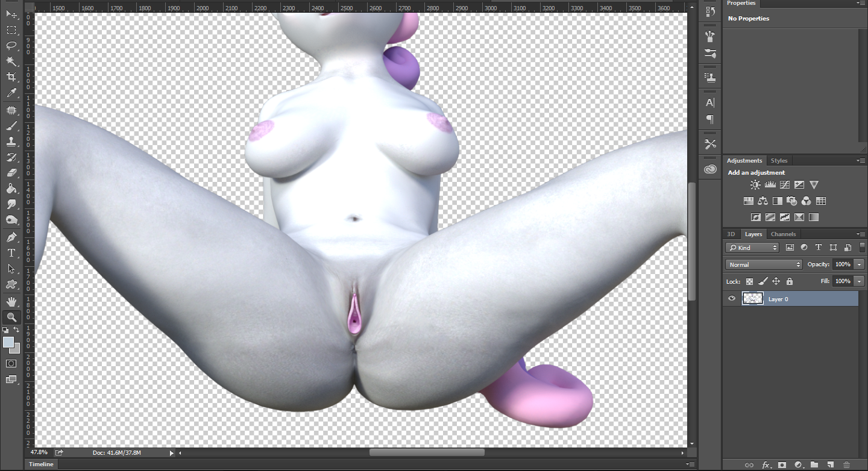868x471 pixels.
Task: Open the layer filter Kind dropdown
Action: tap(752, 248)
